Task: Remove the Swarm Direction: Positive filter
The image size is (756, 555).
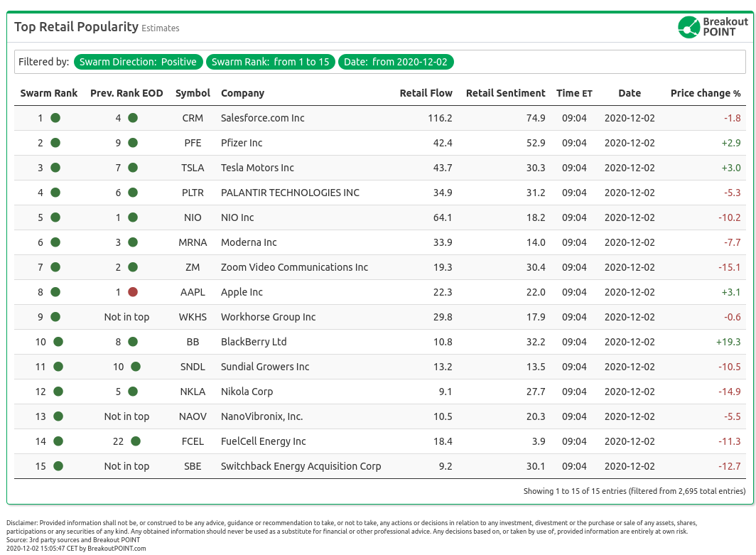Action: point(138,62)
